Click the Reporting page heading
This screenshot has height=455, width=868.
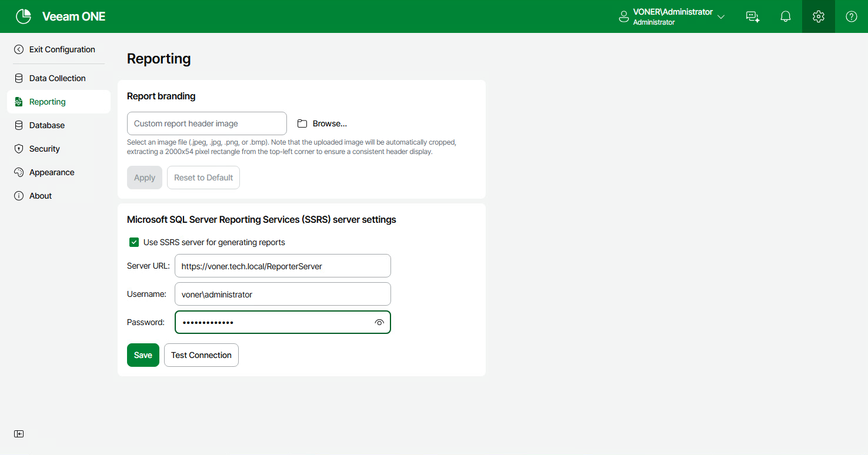[159, 59]
